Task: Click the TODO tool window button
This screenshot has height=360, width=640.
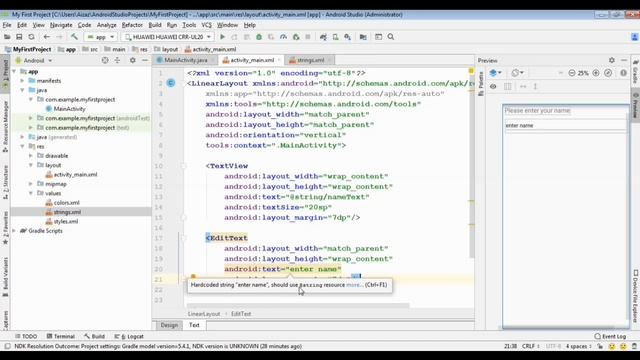Action: (x=26, y=336)
